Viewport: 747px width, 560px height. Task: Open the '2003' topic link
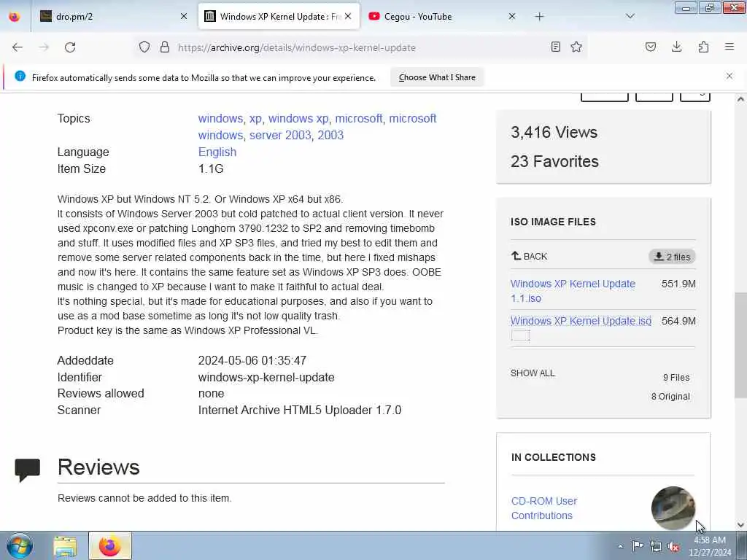330,135
